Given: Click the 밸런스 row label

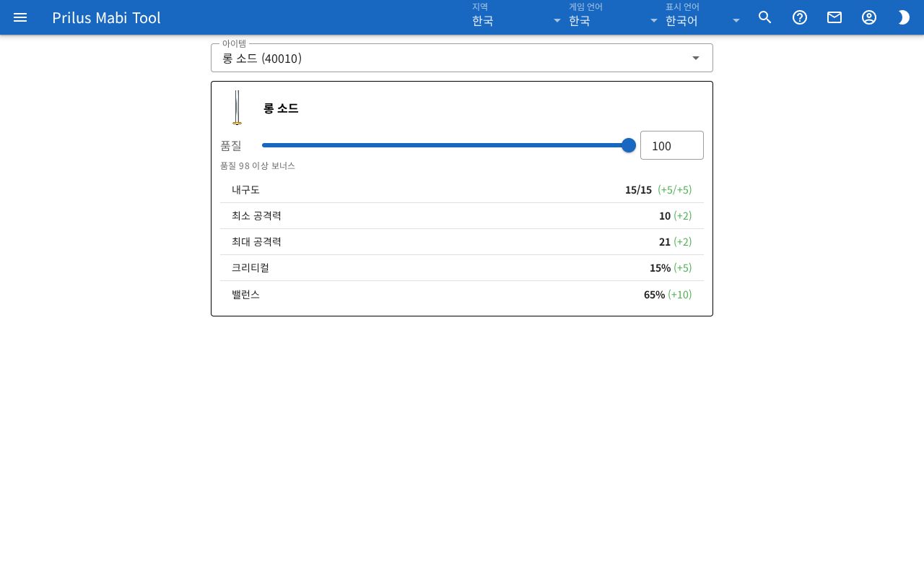Looking at the screenshot, I should (245, 294).
